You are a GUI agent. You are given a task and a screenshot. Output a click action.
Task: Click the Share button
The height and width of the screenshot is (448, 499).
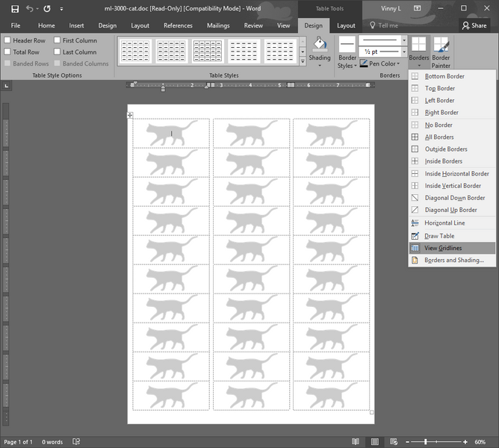pos(474,25)
